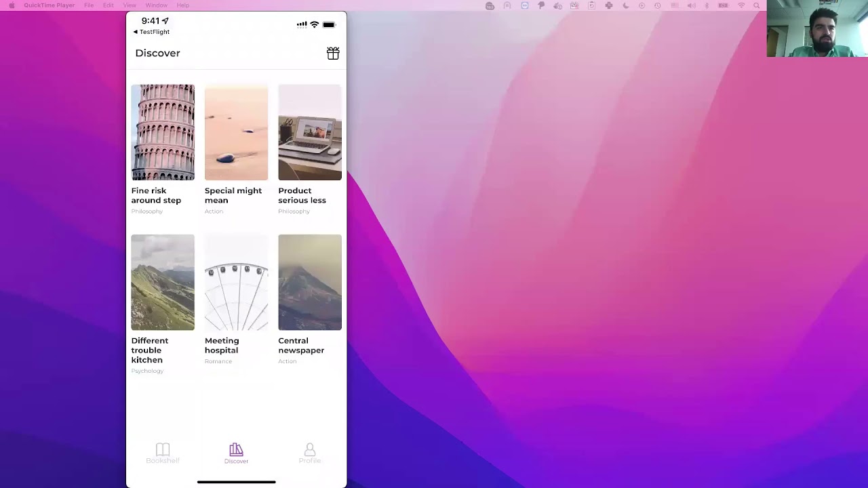Click the Do Not Disturb moon icon

tap(625, 5)
